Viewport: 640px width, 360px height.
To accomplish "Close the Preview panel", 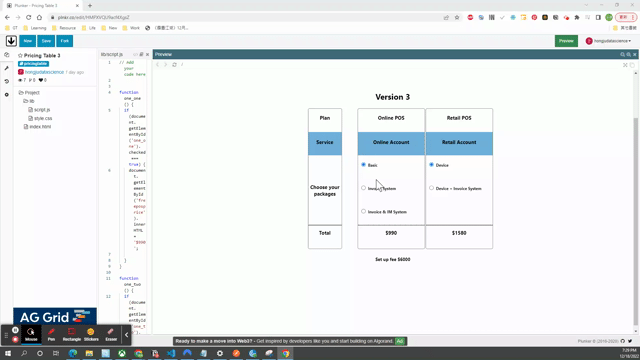I will point(635,54).
